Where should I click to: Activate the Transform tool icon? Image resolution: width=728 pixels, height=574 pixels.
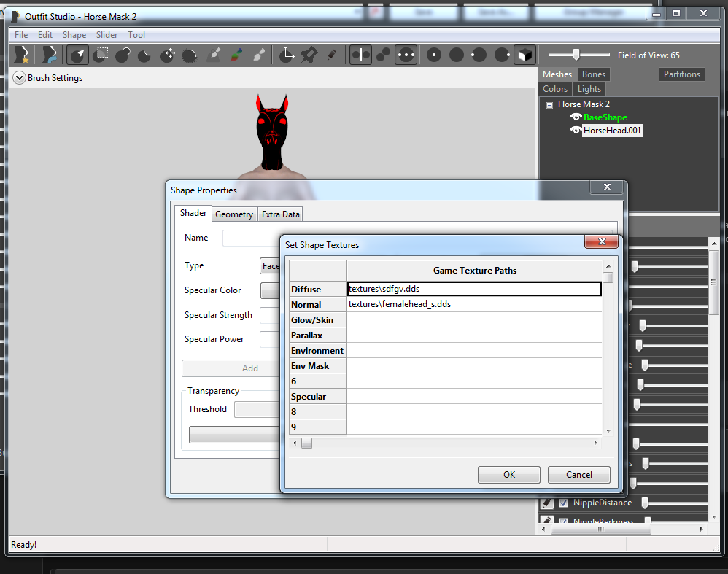287,55
